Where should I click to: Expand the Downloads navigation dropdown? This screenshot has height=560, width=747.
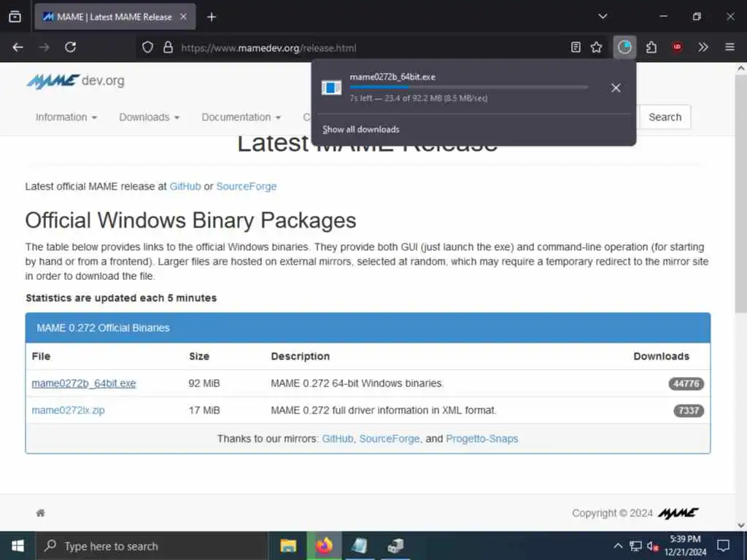[149, 117]
